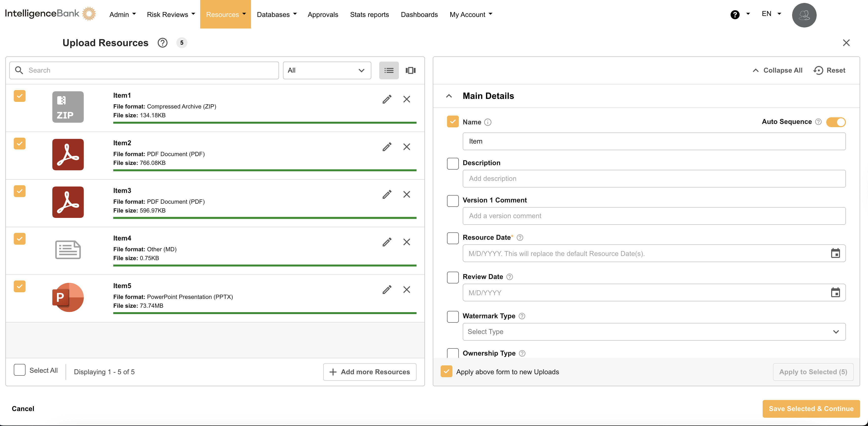This screenshot has height=426, width=868.
Task: Remove Item3 using its X icon
Action: (406, 194)
